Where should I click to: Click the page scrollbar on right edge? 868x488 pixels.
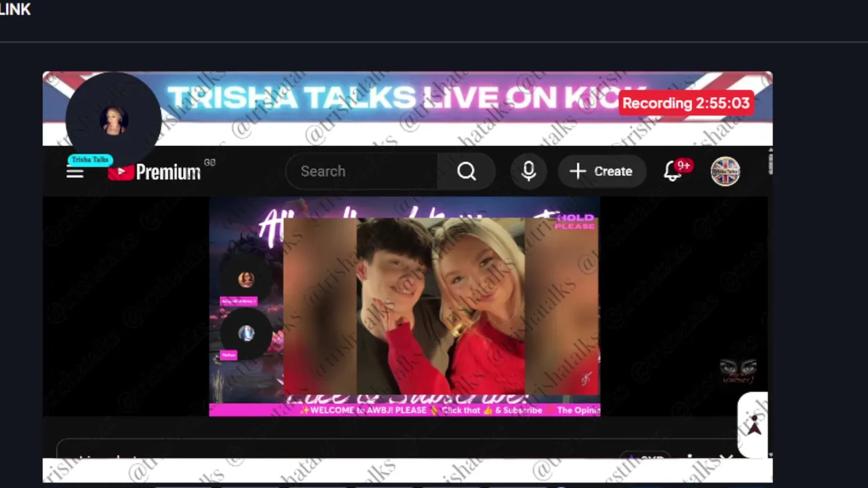[x=770, y=164]
